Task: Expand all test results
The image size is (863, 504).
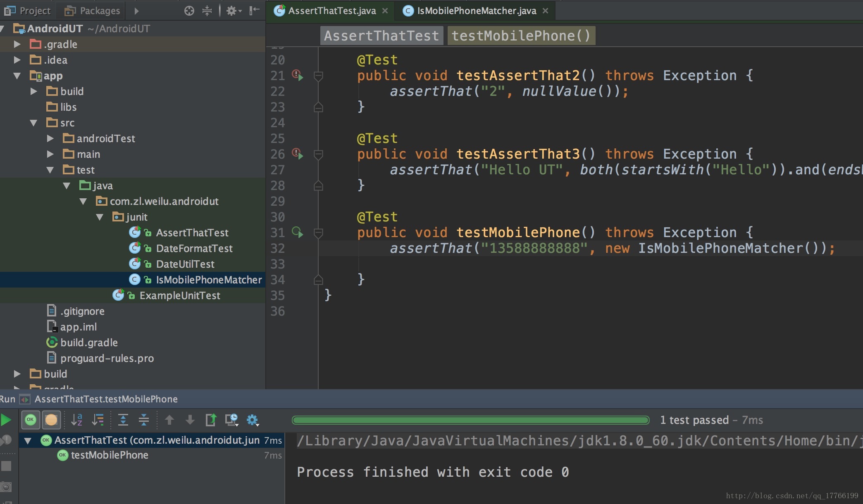Action: (x=123, y=420)
